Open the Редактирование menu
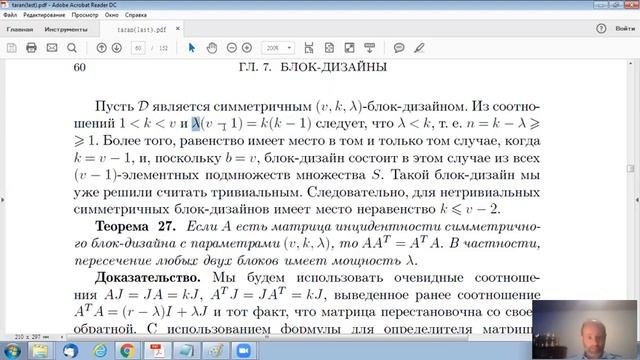Viewport: 640px width, 360px height. coord(44,15)
